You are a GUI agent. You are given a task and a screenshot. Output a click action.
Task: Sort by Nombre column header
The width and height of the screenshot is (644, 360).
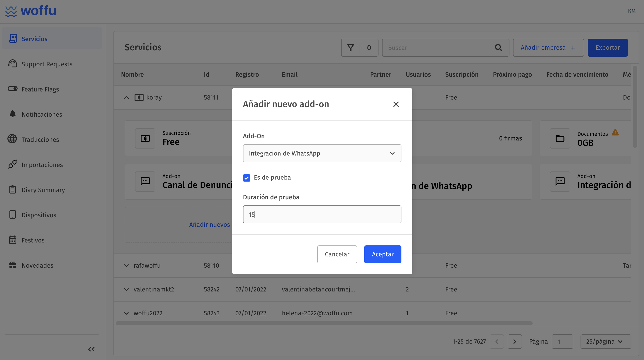(132, 74)
